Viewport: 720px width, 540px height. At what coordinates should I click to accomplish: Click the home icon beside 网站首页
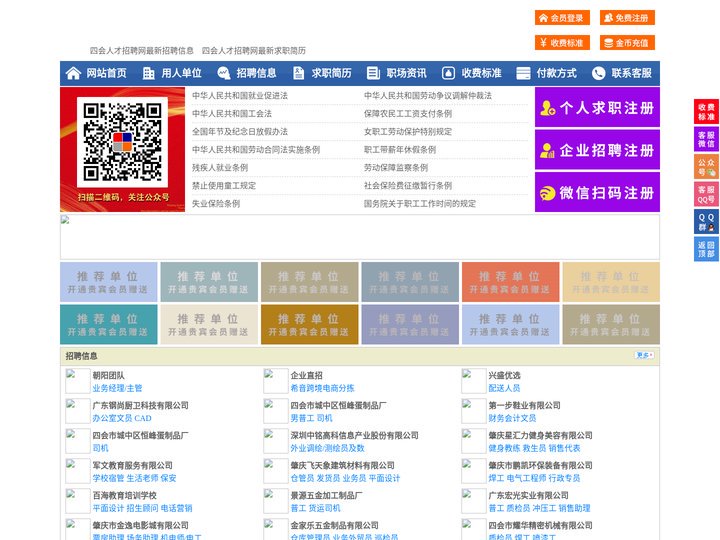pyautogui.click(x=73, y=73)
